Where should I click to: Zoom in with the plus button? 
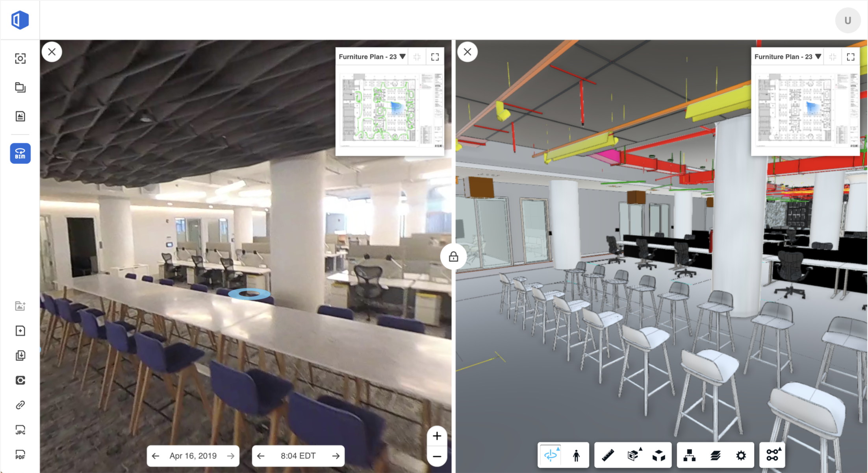(x=437, y=436)
